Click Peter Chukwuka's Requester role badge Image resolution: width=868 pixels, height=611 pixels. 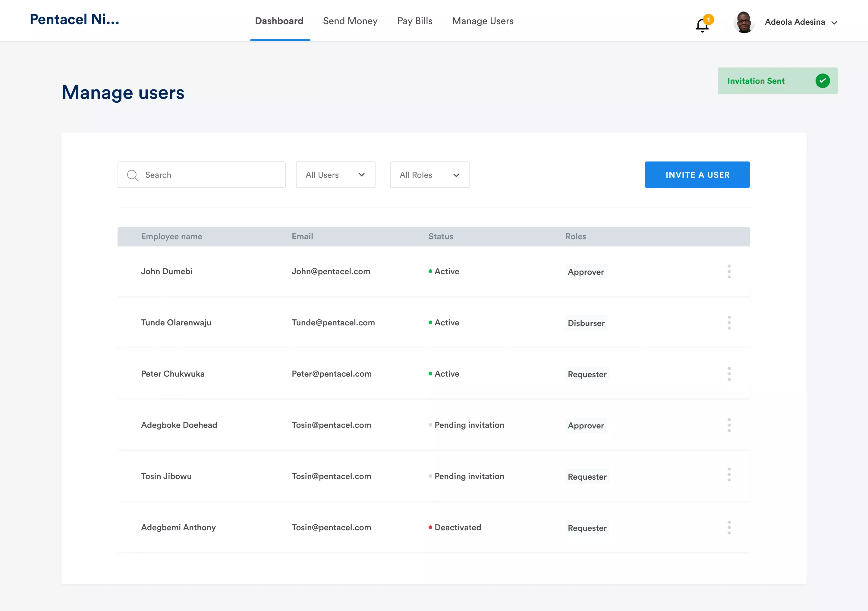(587, 374)
